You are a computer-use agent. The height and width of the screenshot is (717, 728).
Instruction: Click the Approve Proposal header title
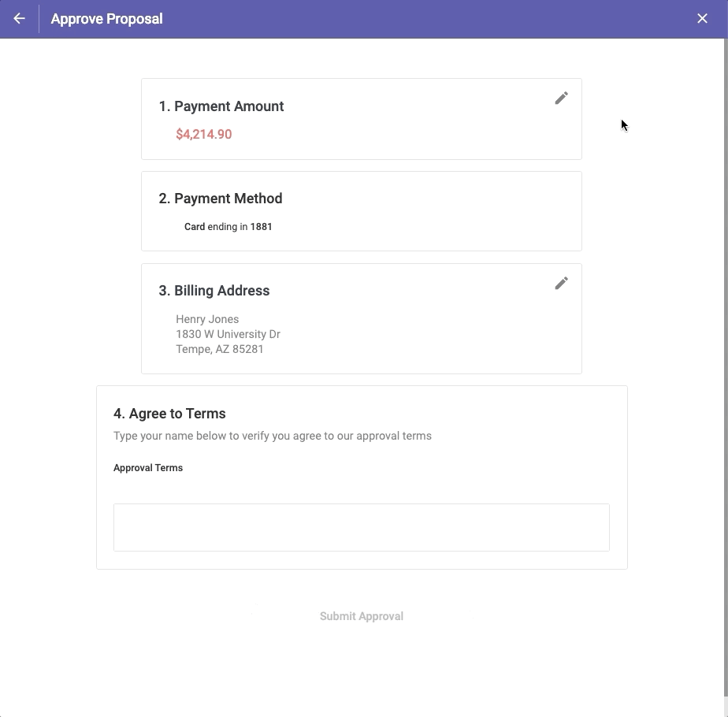[x=106, y=19]
